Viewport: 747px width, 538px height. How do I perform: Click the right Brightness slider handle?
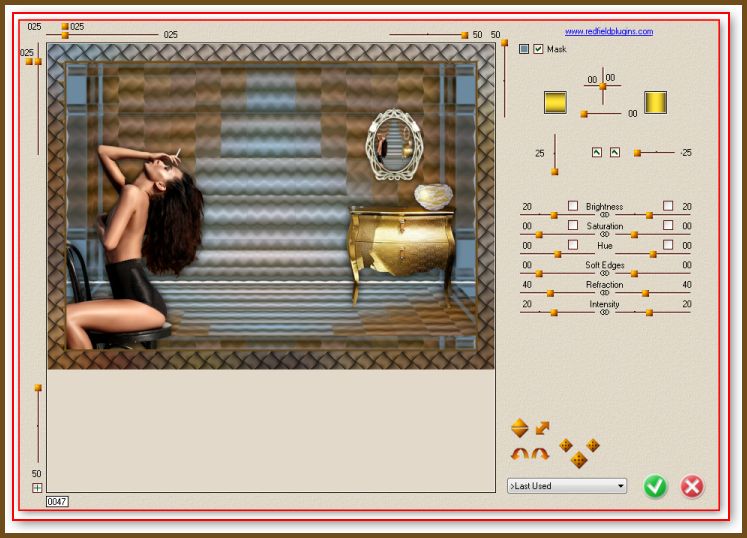[x=649, y=216]
